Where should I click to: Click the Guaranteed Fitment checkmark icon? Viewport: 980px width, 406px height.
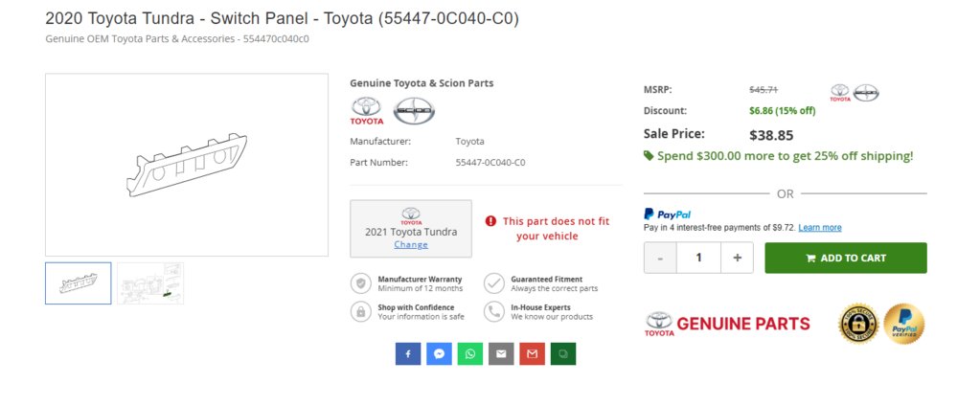point(493,283)
